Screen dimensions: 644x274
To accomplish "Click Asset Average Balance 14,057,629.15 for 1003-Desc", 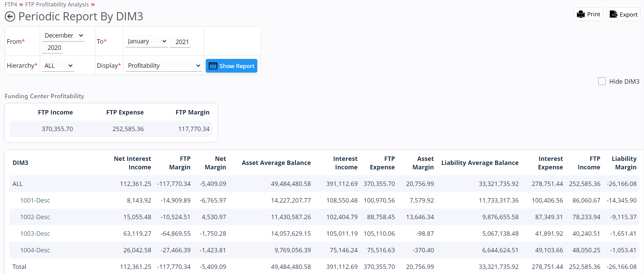I will (x=291, y=234).
